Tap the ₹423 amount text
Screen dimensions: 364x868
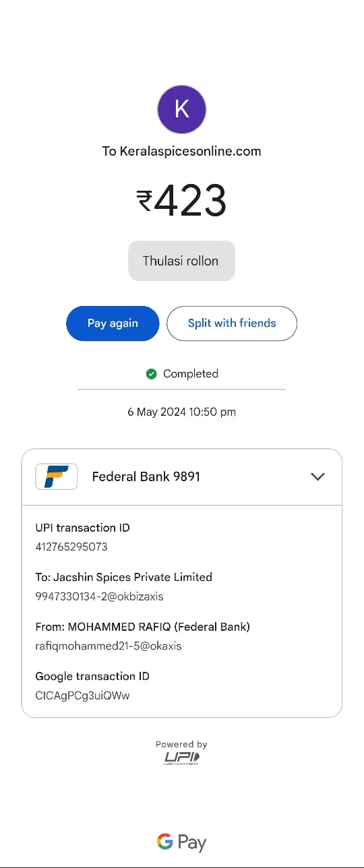coord(182,201)
